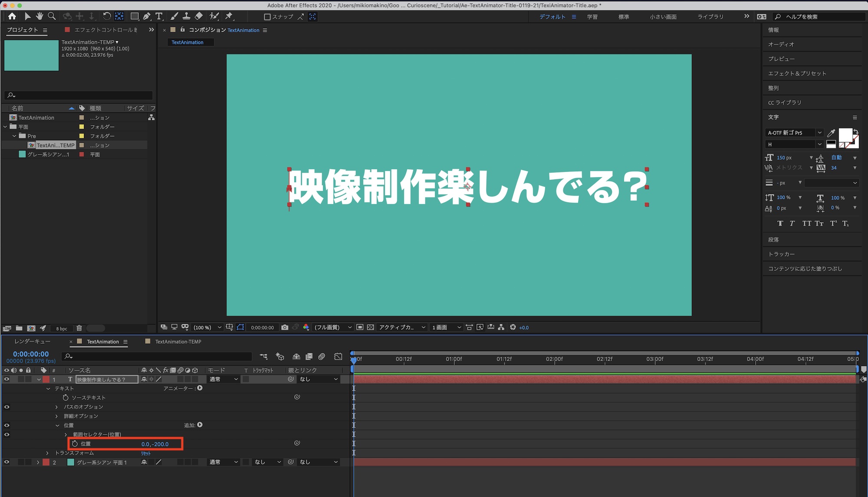Open the 段落 panel
The height and width of the screenshot is (497, 868).
pos(773,240)
